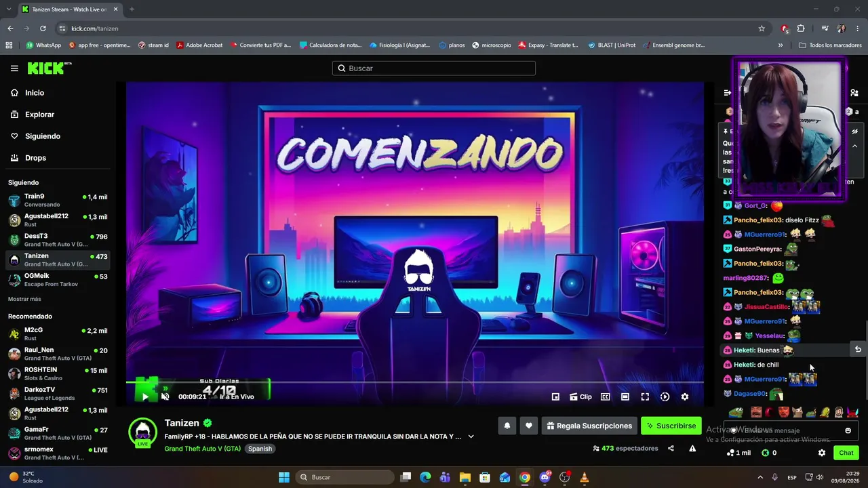Image resolution: width=868 pixels, height=488 pixels.
Task: Follow Tanizen with the heart button
Action: pos(529,426)
